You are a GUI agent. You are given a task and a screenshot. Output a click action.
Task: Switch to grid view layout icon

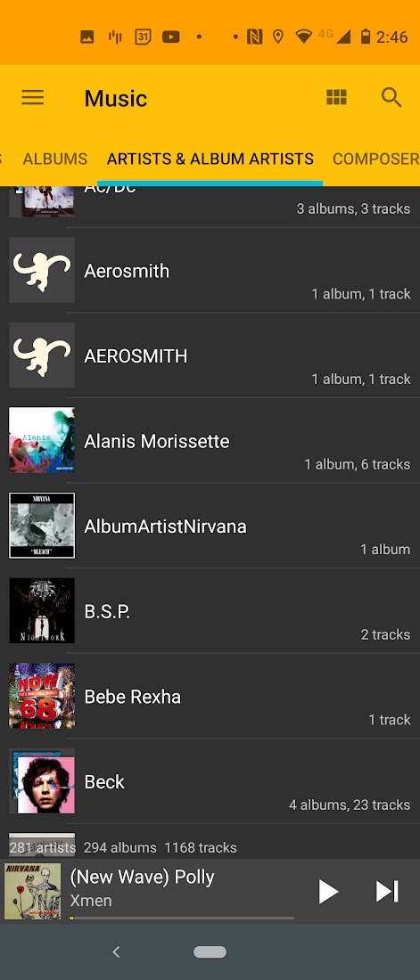point(336,97)
